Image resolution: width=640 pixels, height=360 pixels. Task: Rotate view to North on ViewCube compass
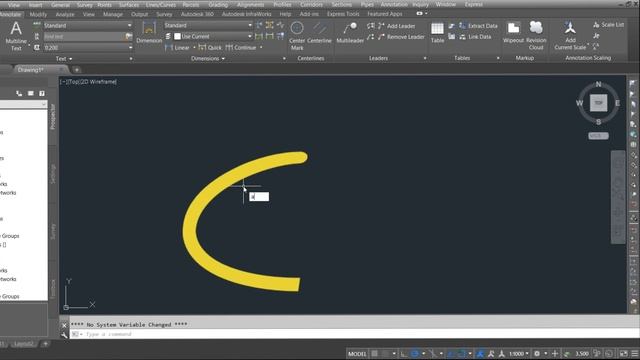tap(598, 84)
